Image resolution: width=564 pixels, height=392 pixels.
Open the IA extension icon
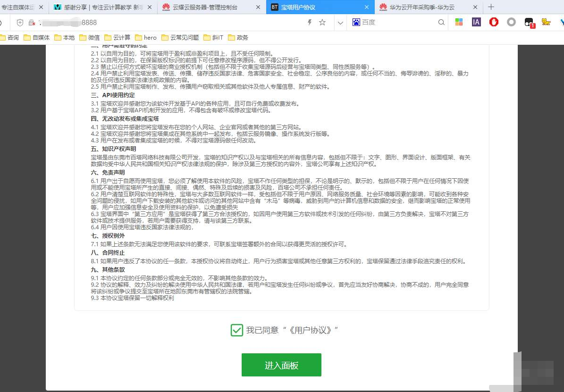pyautogui.click(x=476, y=22)
